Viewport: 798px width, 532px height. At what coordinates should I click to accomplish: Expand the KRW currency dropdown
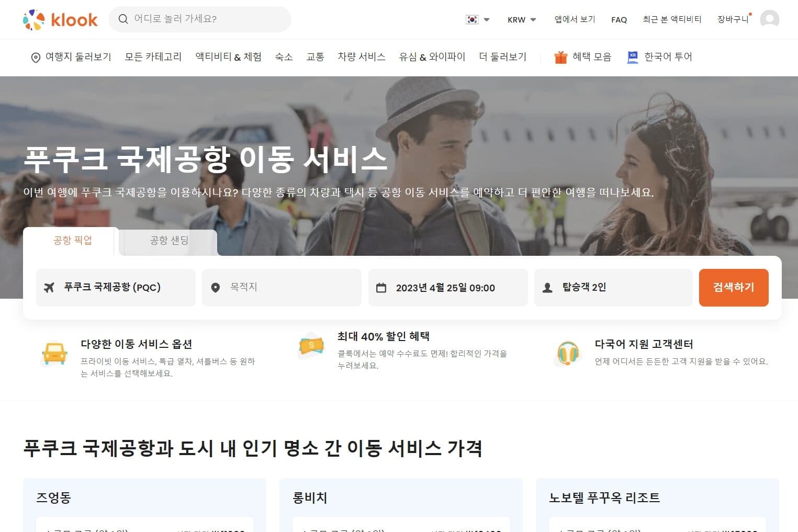point(522,20)
